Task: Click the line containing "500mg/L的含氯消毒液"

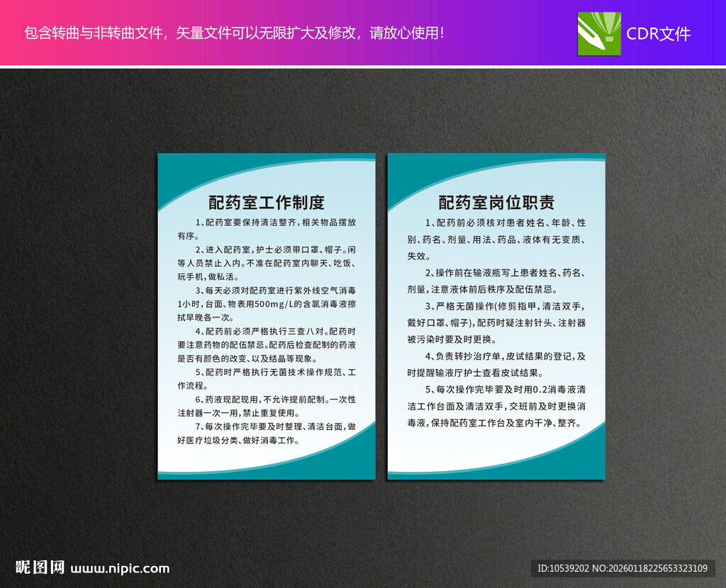Action: pyautogui.click(x=267, y=304)
